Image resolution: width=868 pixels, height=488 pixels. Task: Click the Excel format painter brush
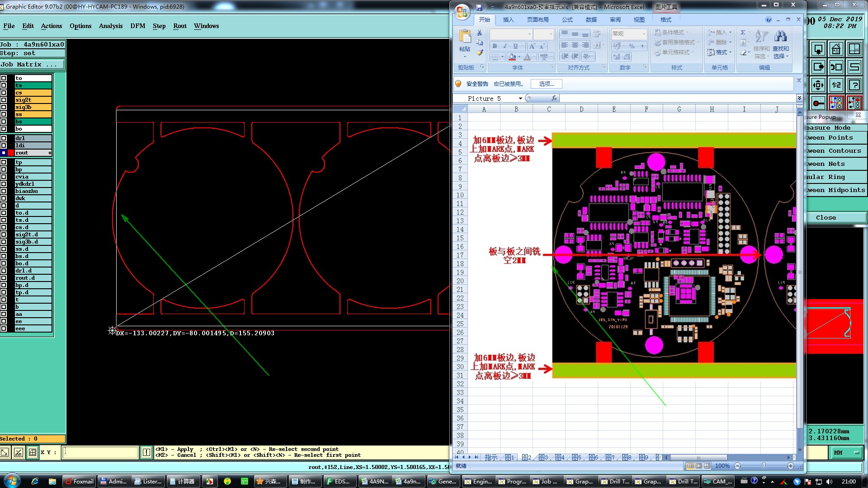tap(480, 53)
